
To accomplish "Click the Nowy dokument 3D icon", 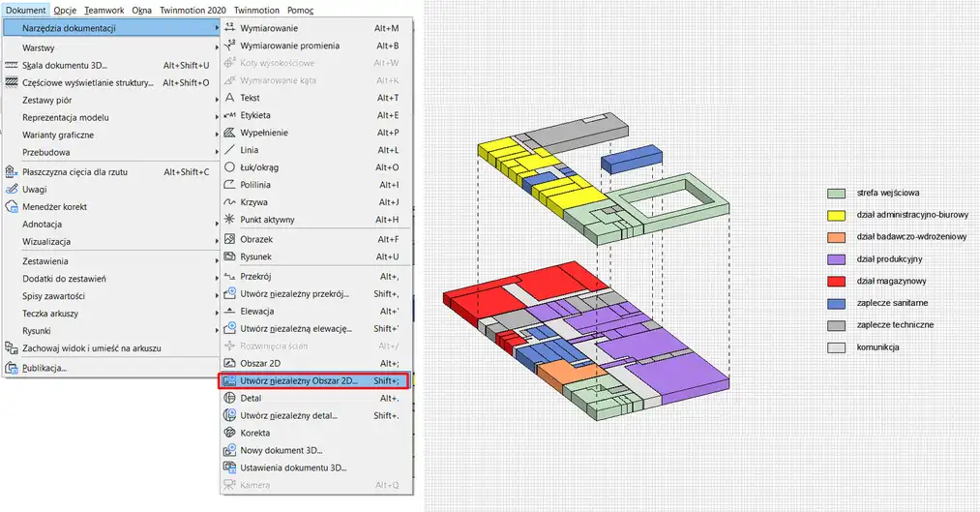I will [229, 450].
